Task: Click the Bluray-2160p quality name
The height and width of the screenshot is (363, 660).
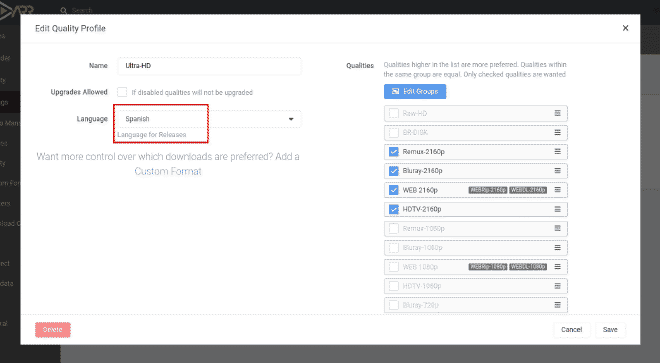Action: (x=422, y=171)
